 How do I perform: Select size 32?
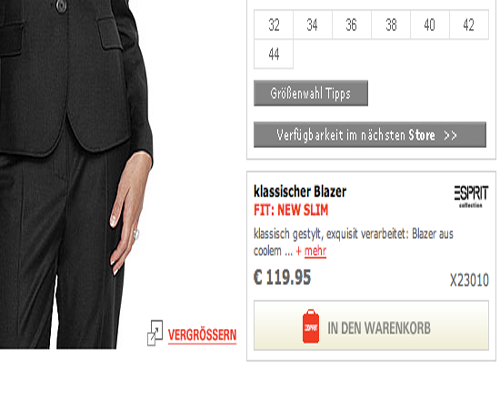click(x=274, y=25)
